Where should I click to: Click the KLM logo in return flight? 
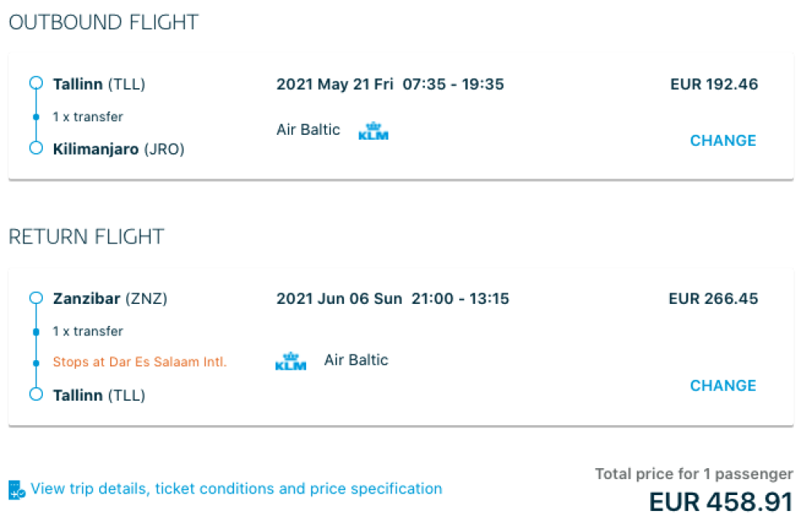(291, 361)
